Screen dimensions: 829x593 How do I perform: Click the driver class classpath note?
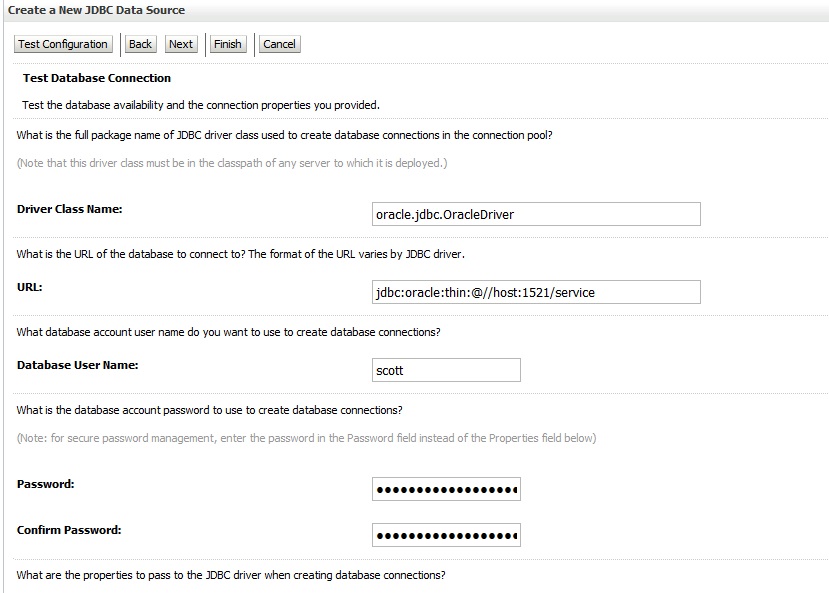[232, 163]
